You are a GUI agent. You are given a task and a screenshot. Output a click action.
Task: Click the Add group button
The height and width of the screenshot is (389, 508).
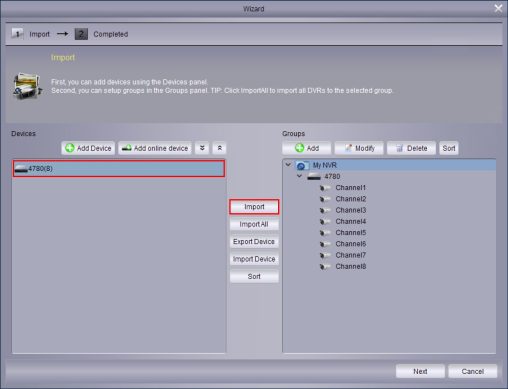[x=307, y=148]
